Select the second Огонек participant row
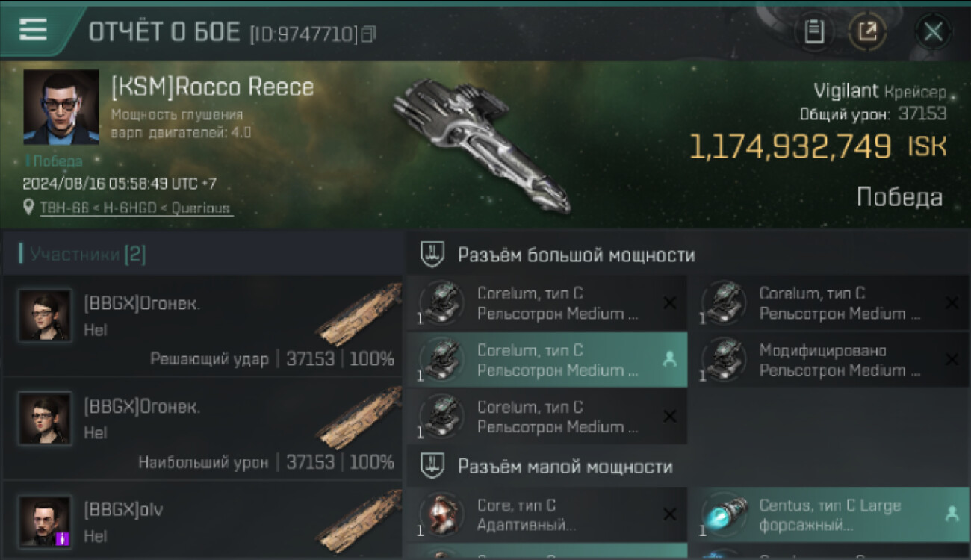Viewport: 971px width, 560px height. 203,429
